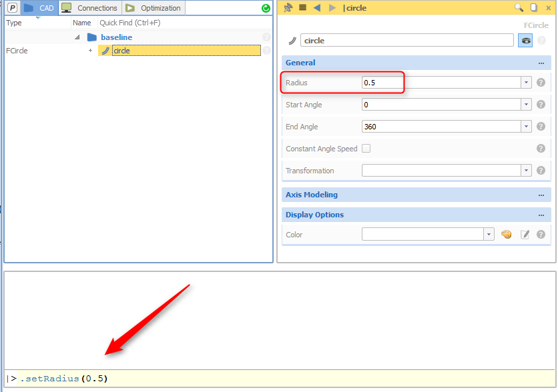Click the FCircle type label
The width and height of the screenshot is (558, 392).
17,51
